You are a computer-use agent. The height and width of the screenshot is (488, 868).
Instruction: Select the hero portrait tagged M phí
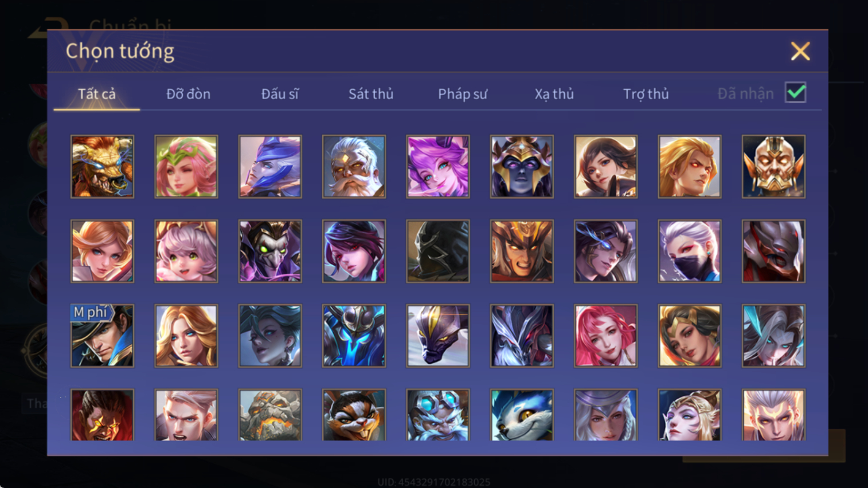(102, 336)
